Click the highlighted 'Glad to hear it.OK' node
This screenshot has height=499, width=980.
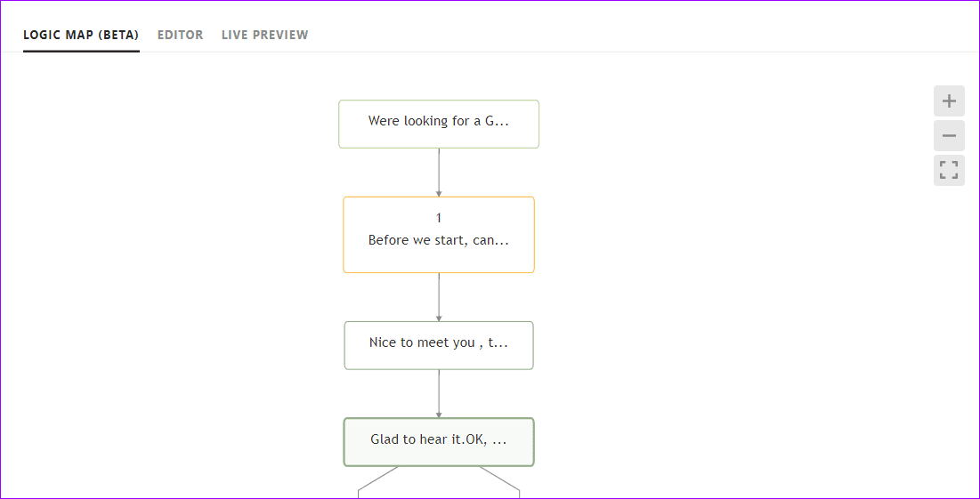click(439, 442)
